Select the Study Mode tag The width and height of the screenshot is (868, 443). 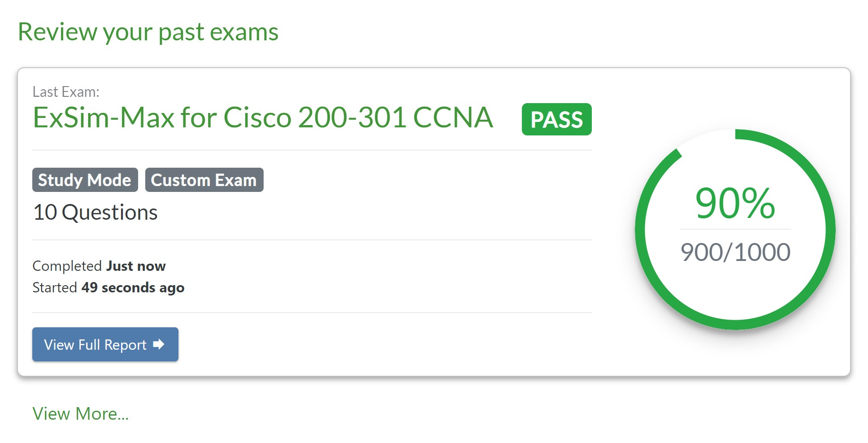(85, 180)
